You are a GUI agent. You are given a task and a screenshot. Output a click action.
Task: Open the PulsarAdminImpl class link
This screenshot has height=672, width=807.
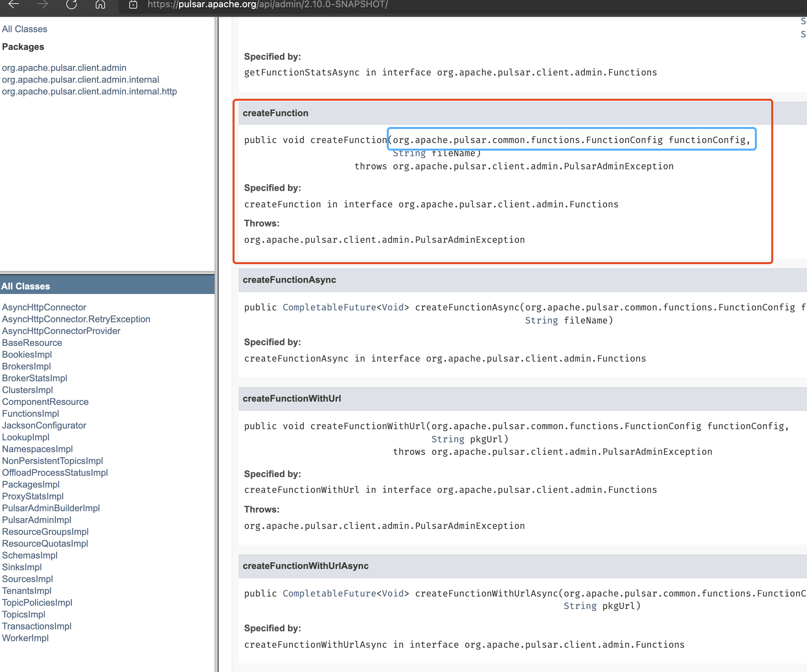click(x=36, y=520)
